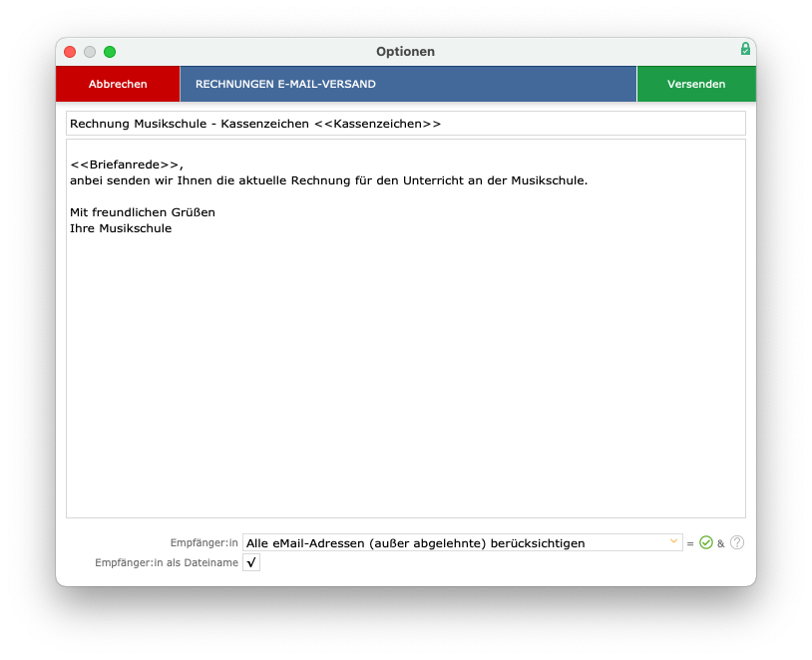The width and height of the screenshot is (812, 660).
Task: Open the 'Alle eMail-Adressen' recipient dropdown
Action: point(459,542)
